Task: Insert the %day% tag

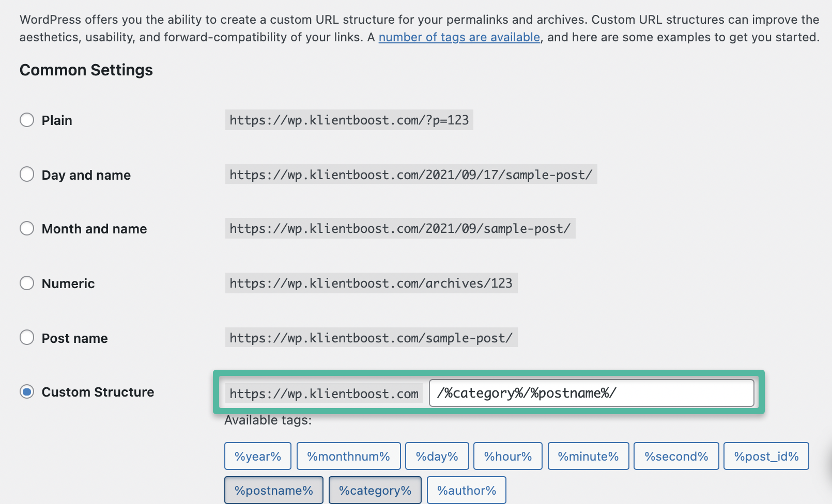Action: (x=437, y=456)
